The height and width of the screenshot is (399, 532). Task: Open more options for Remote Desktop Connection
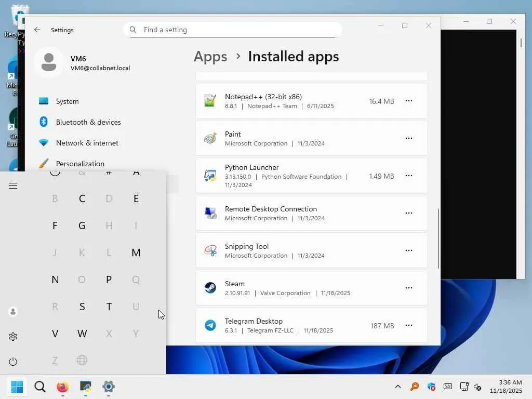408,212
